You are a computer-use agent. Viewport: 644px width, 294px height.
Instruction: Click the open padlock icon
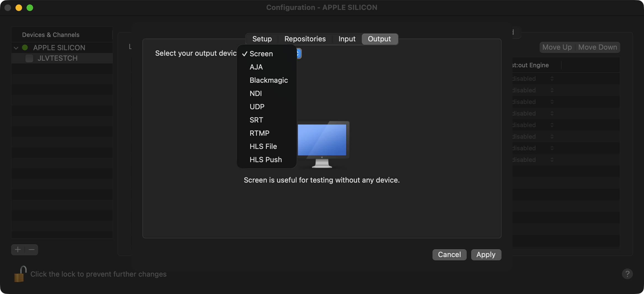pyautogui.click(x=20, y=274)
